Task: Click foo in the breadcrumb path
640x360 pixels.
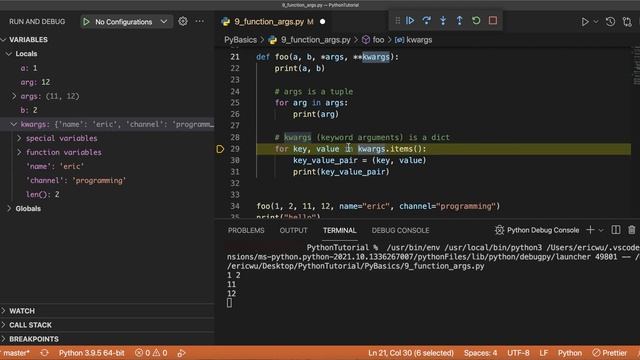Action: pos(378,40)
